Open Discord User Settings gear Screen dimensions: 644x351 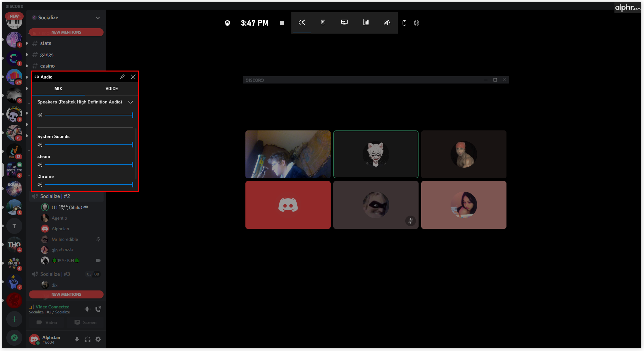point(98,339)
